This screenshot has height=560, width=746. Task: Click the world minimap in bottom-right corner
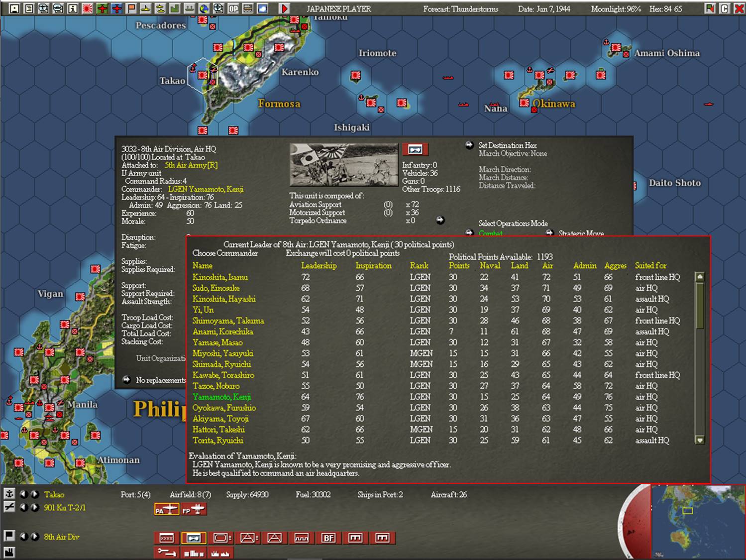coord(698,521)
